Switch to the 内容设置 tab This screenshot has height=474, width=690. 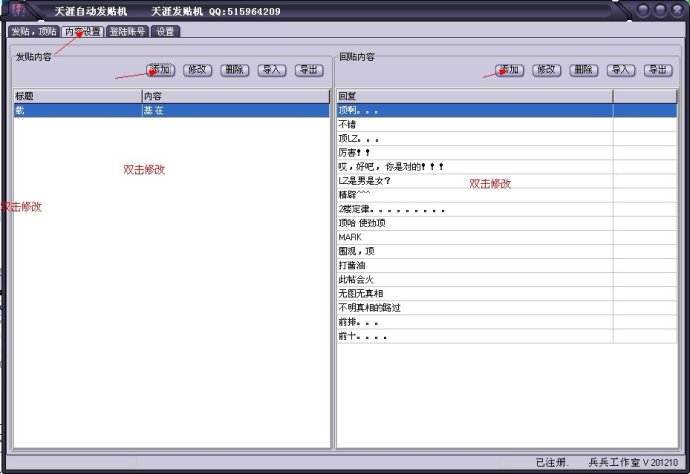(x=83, y=31)
